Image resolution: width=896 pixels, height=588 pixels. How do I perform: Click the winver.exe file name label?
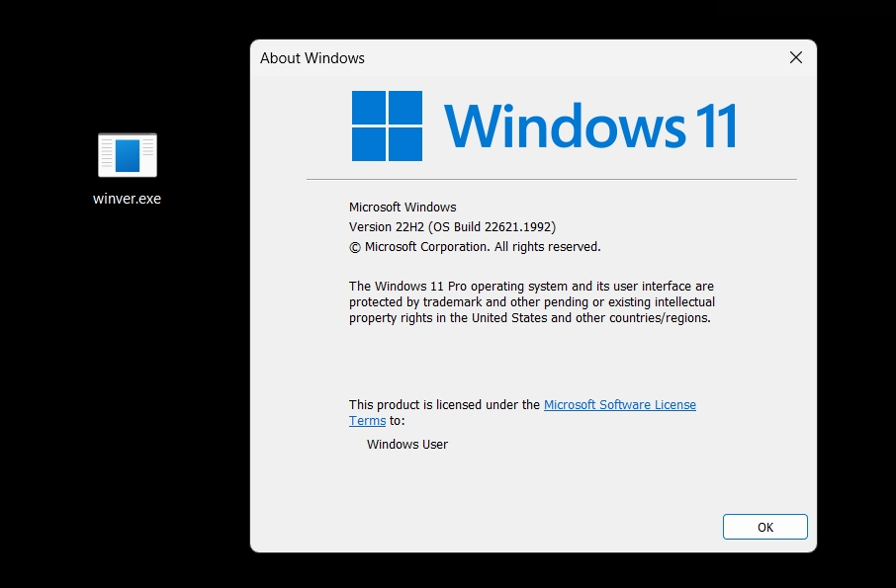coord(127,198)
